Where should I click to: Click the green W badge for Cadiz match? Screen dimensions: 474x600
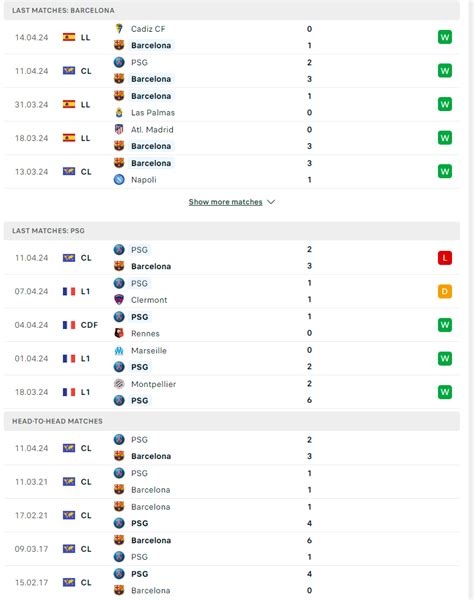[x=445, y=37]
